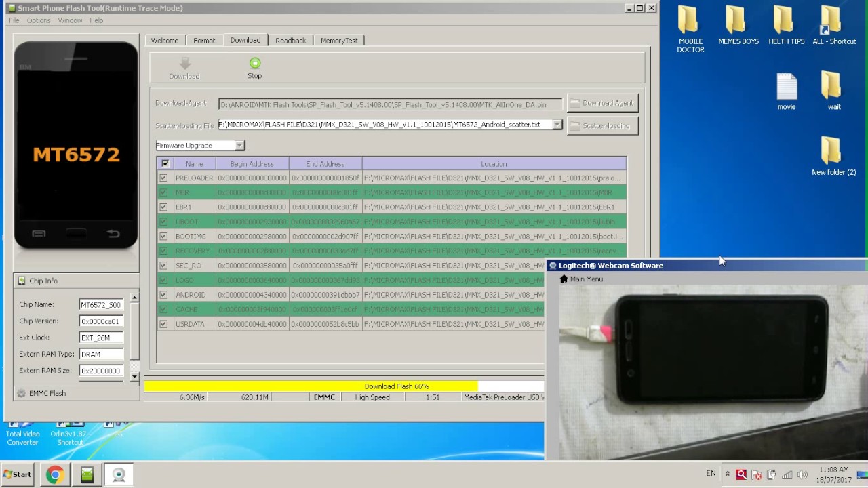Select the movie file on desktop
The width and height of the screenshot is (868, 488).
point(787,91)
